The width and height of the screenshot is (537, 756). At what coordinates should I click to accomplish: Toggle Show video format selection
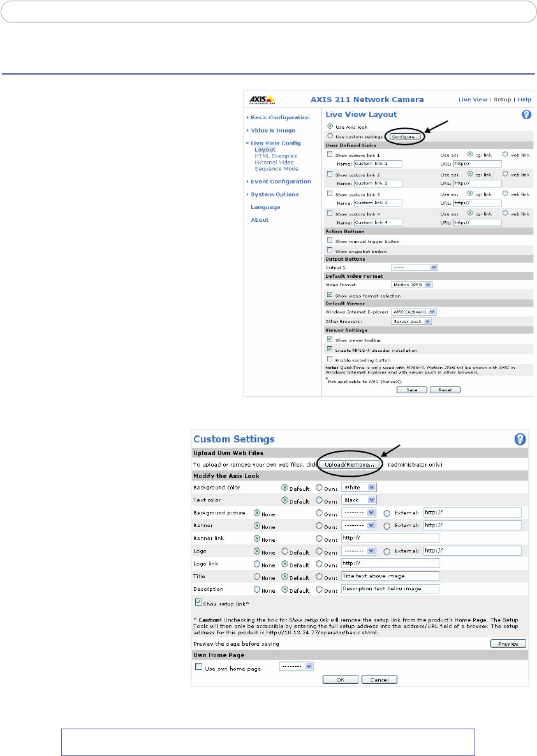click(330, 294)
